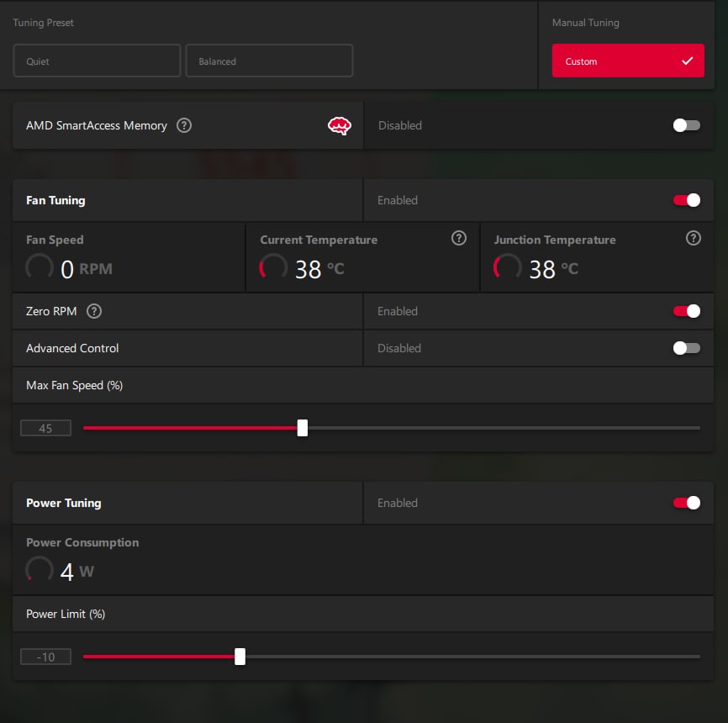Open AMD SmartAccess Memory help icon
Image resolution: width=728 pixels, height=723 pixels.
tap(184, 125)
